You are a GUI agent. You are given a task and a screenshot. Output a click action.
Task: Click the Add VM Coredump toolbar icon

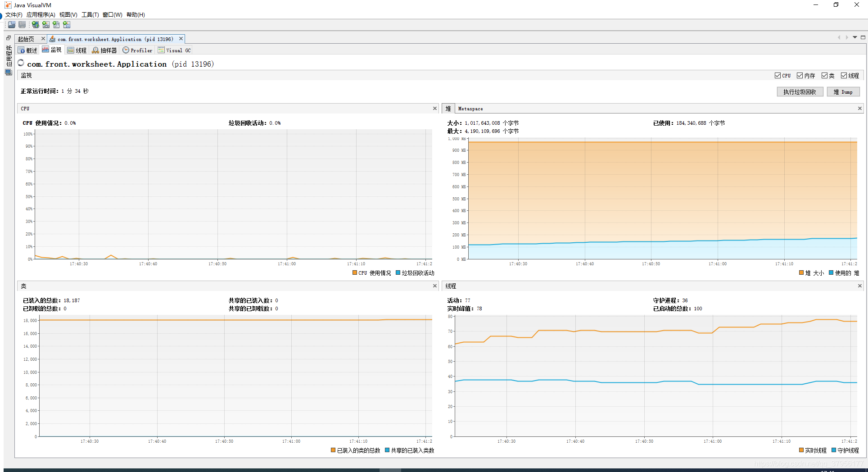pyautogui.click(x=56, y=25)
